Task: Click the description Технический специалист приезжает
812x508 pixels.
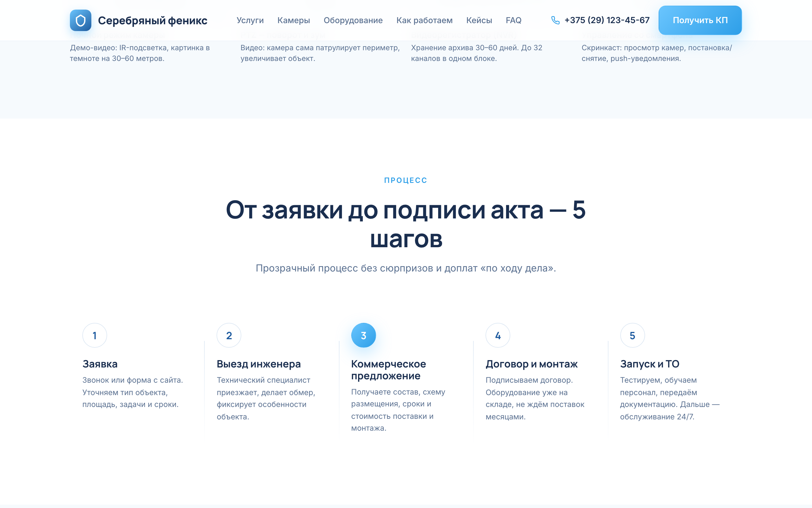Action: [x=266, y=398]
